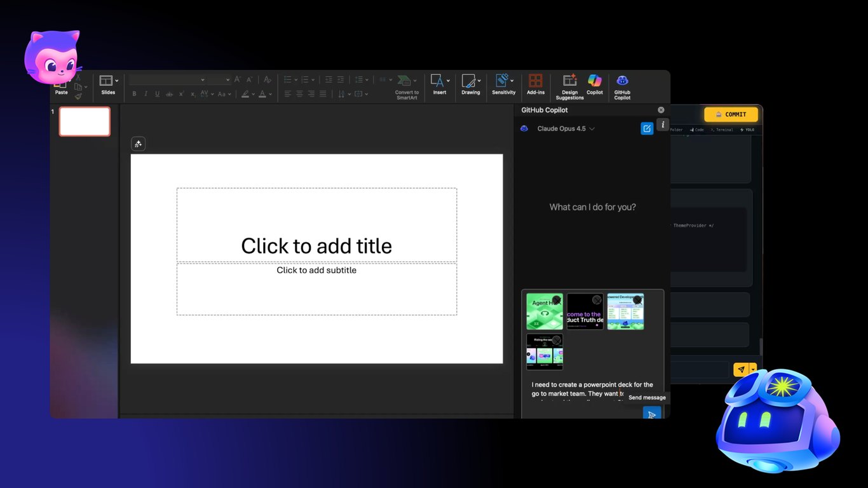Start a new chat in GitHub Copilot
868x488 pixels.
(647, 128)
